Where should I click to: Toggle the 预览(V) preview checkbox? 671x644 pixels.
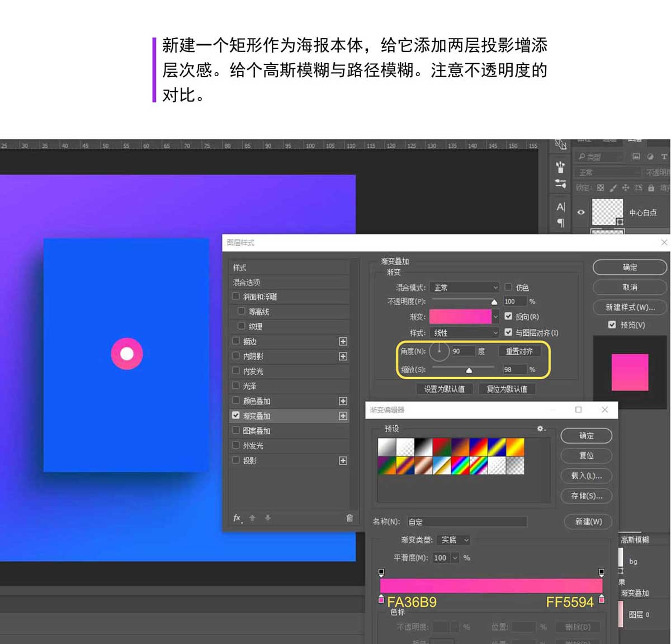pos(612,325)
